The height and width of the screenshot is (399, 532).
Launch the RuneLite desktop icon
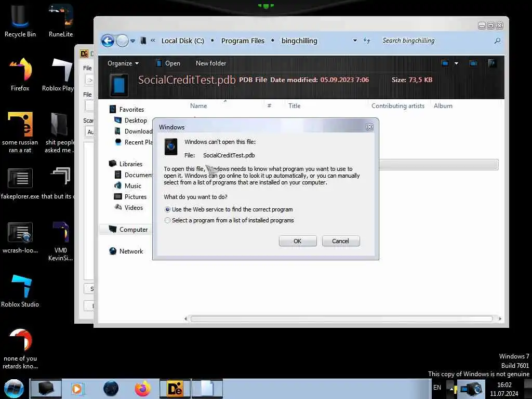pos(60,20)
